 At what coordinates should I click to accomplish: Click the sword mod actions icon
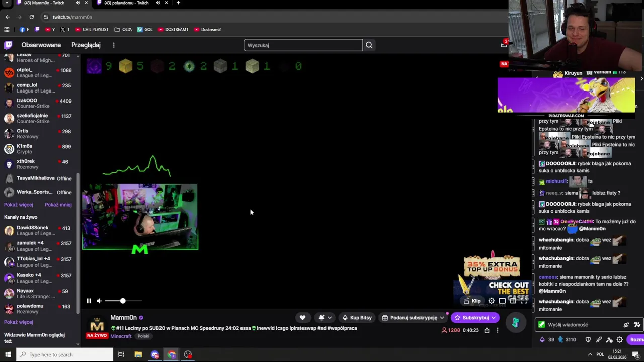click(599, 339)
